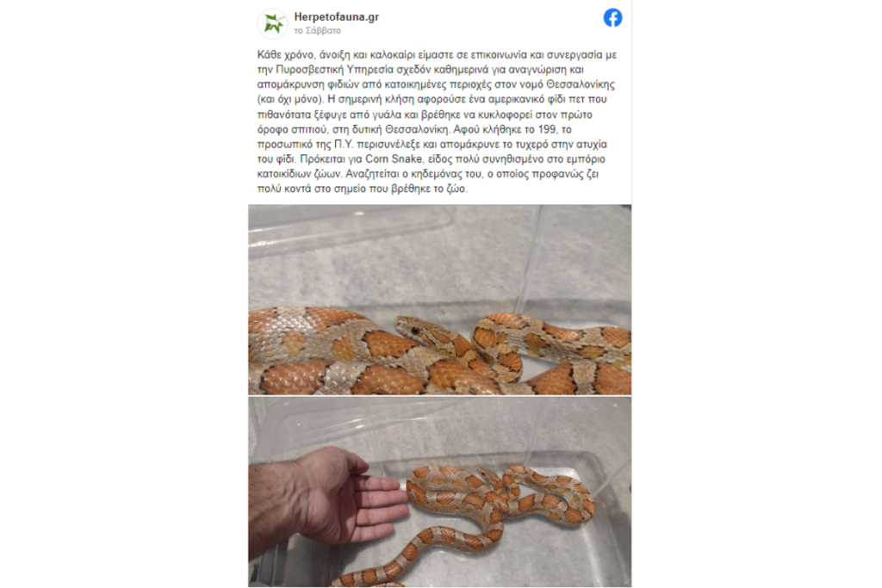Click the phrase "δυτική Θεσσαλονίκη" in the post
Image resolution: width=882 pixels, height=588 pixels.
401,129
